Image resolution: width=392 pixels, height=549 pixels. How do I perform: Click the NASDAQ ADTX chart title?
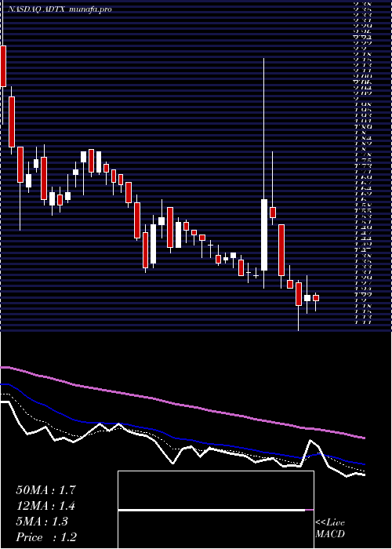(60, 9)
